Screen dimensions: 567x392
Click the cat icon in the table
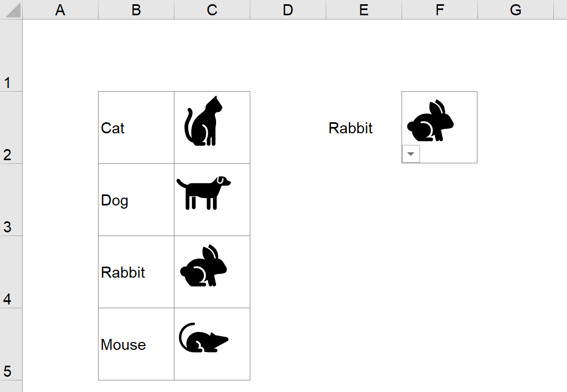[203, 122]
